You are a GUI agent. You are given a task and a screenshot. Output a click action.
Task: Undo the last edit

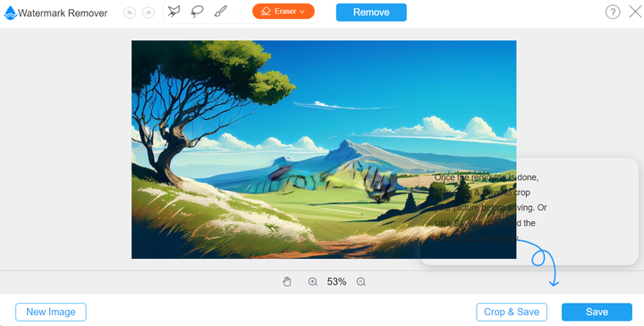point(130,13)
